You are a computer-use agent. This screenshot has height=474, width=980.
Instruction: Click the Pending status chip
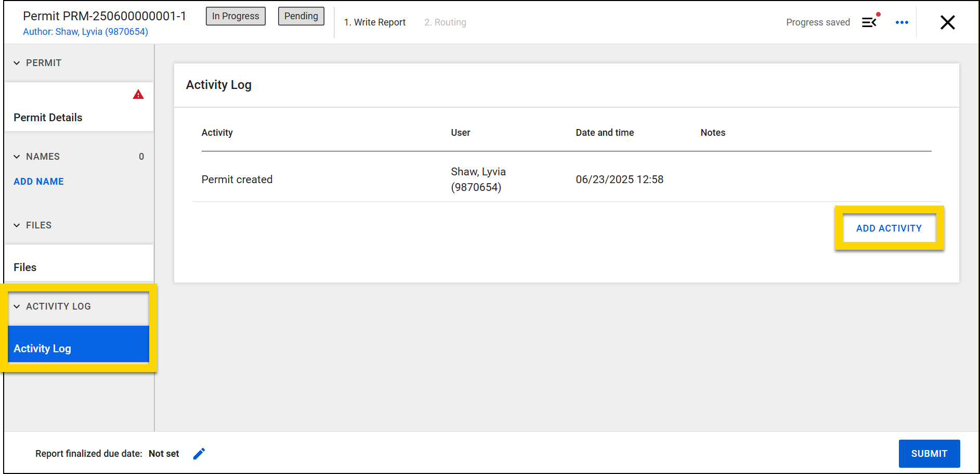pyautogui.click(x=300, y=16)
